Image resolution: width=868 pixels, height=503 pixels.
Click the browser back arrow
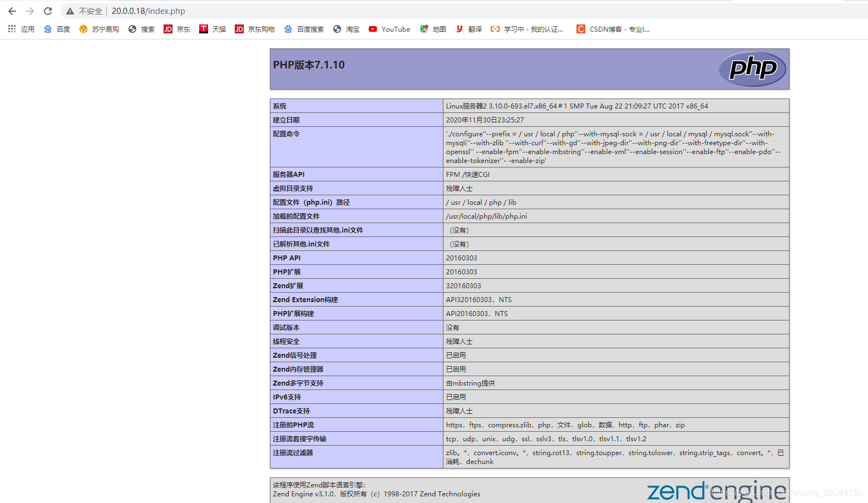tap(12, 11)
